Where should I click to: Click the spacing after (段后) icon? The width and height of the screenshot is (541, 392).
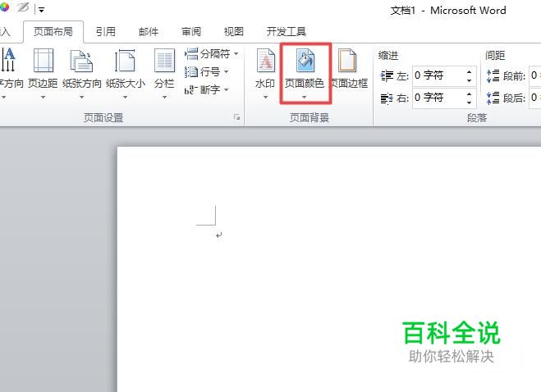[493, 98]
